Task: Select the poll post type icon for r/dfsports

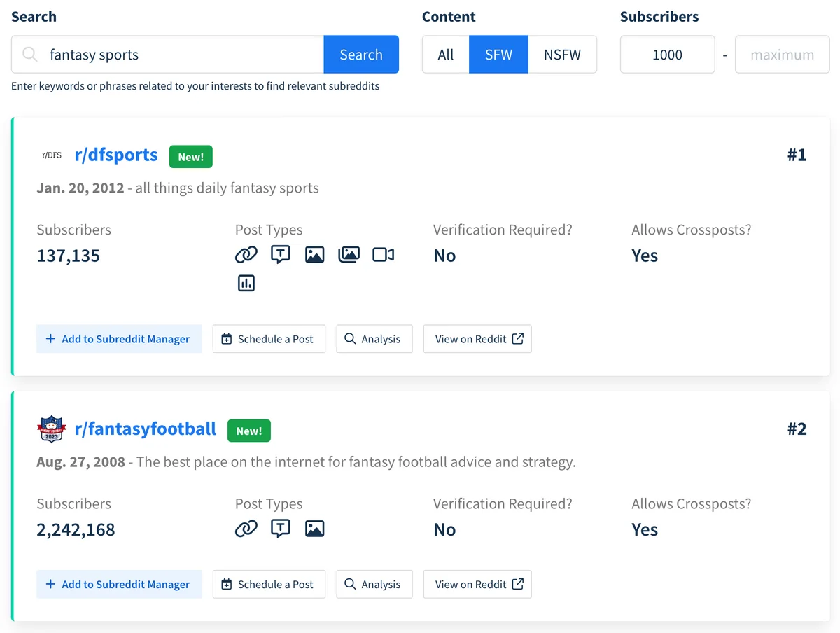Action: pos(246,283)
